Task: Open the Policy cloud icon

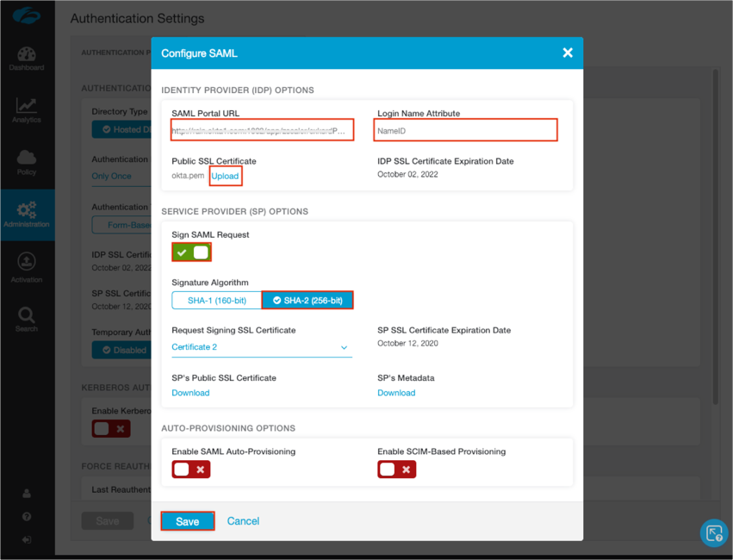Action: click(27, 160)
